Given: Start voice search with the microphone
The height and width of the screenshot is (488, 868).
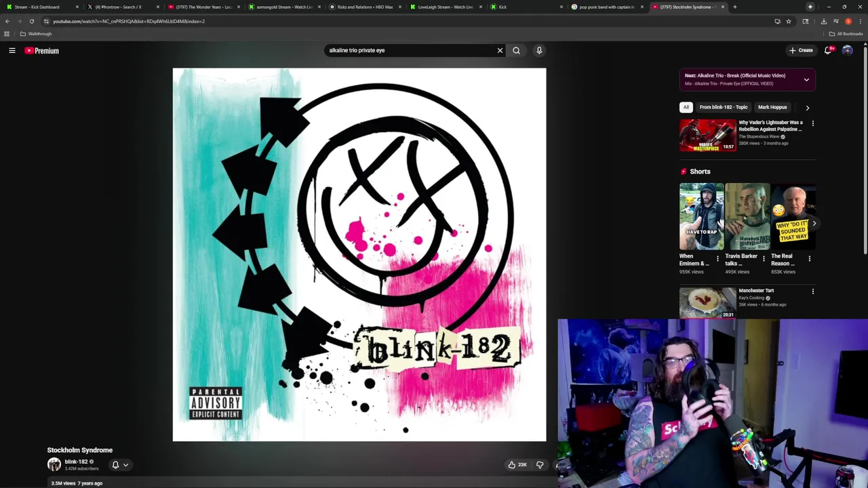Looking at the screenshot, I should [x=539, y=50].
